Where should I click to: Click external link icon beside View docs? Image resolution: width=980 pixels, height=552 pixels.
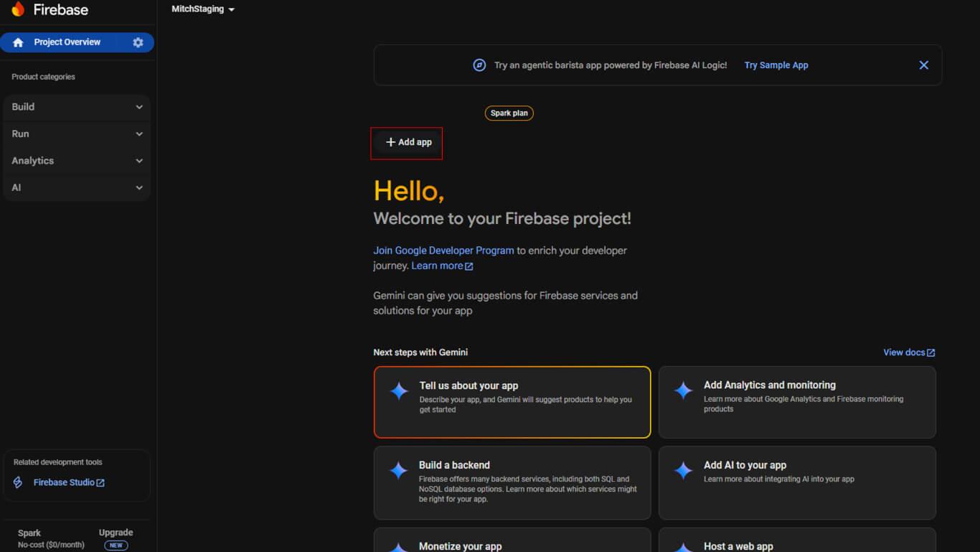[930, 352]
